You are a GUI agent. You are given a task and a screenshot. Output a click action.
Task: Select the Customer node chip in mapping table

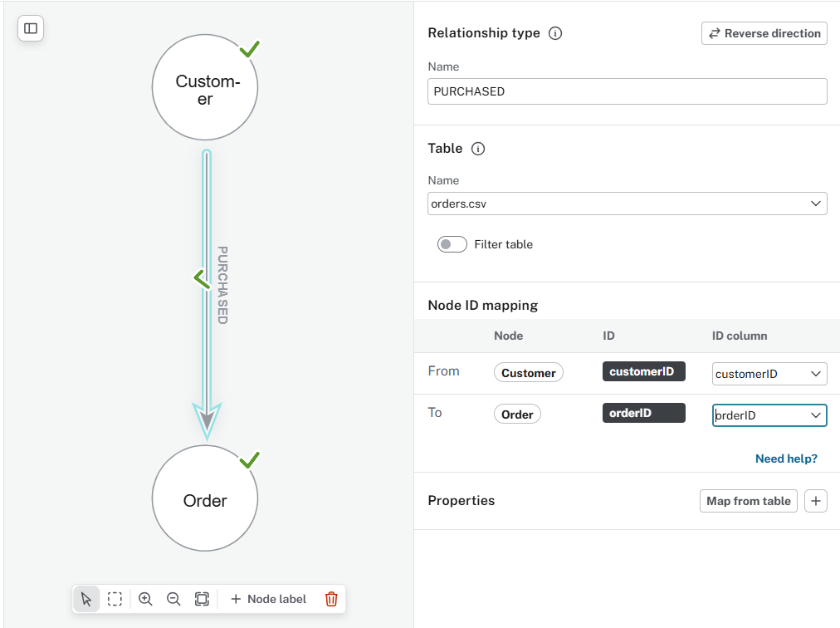tap(528, 372)
